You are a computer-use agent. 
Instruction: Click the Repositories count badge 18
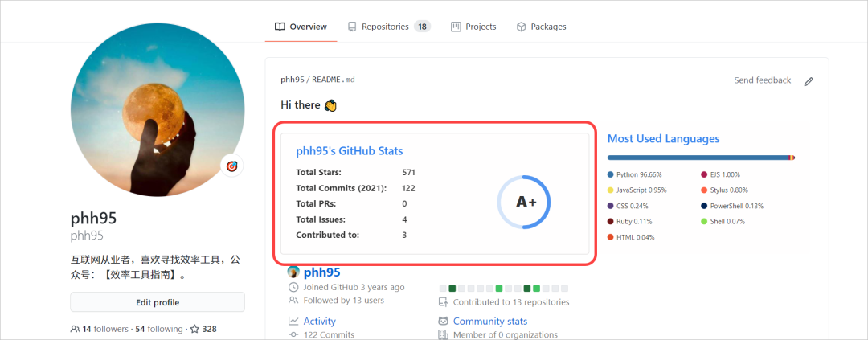[x=423, y=27]
